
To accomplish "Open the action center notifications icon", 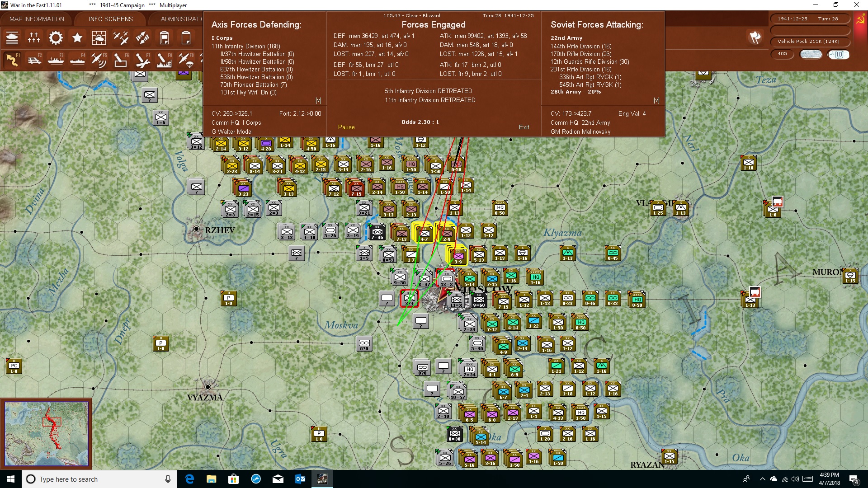I will pos(854,479).
